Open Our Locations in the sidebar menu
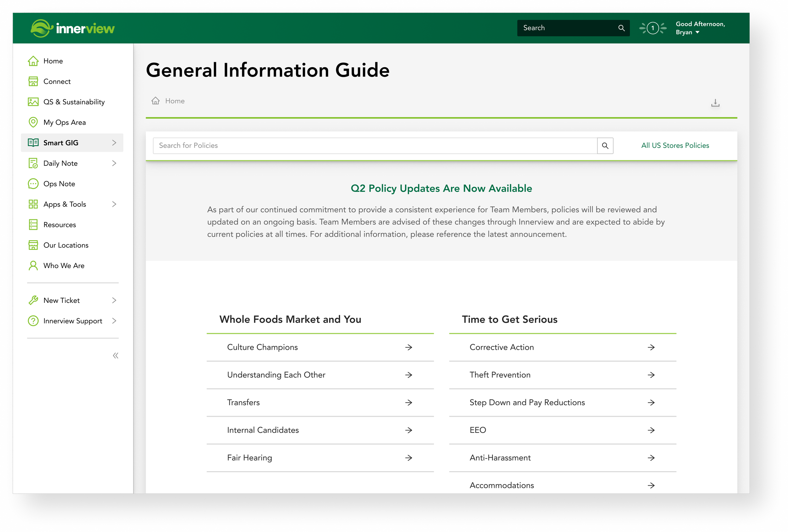 (72, 245)
